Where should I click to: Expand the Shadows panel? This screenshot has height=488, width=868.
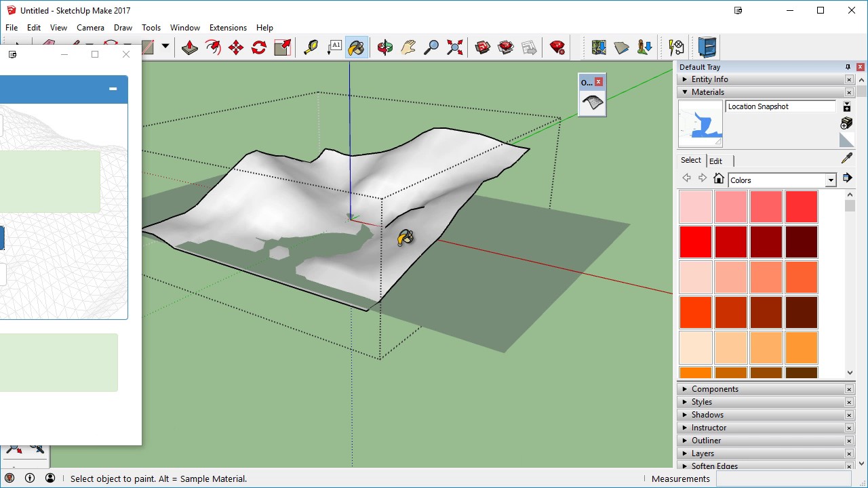(x=763, y=415)
